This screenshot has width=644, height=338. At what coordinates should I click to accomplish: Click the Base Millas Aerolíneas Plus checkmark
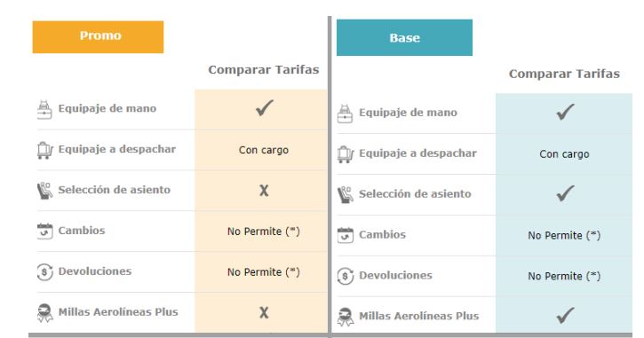(565, 316)
